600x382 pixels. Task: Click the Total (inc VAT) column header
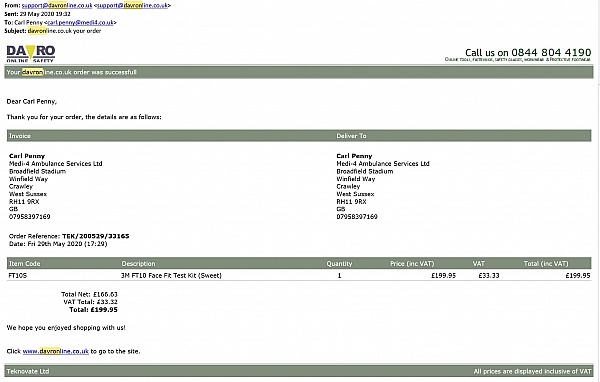[546, 264]
